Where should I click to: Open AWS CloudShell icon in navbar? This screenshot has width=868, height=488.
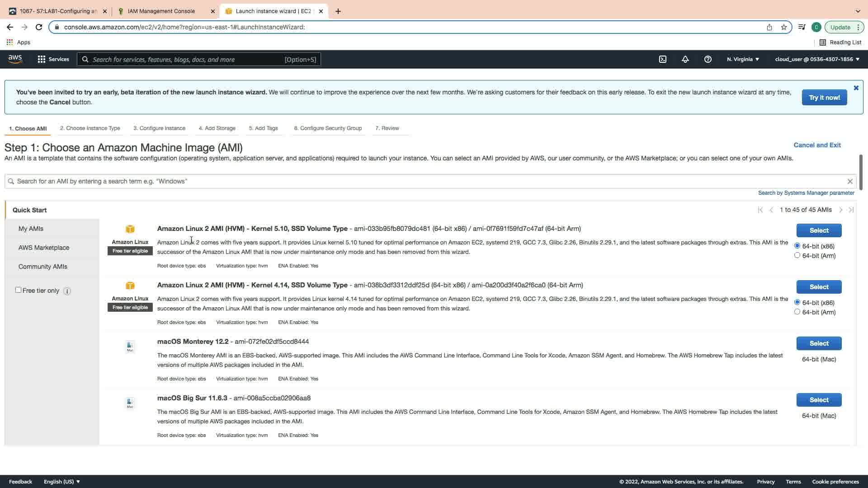pyautogui.click(x=662, y=59)
